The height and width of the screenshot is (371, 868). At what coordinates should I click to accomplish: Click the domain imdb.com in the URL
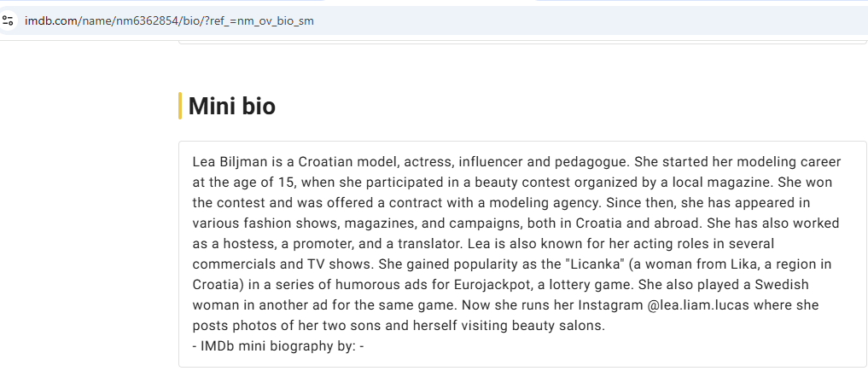52,21
